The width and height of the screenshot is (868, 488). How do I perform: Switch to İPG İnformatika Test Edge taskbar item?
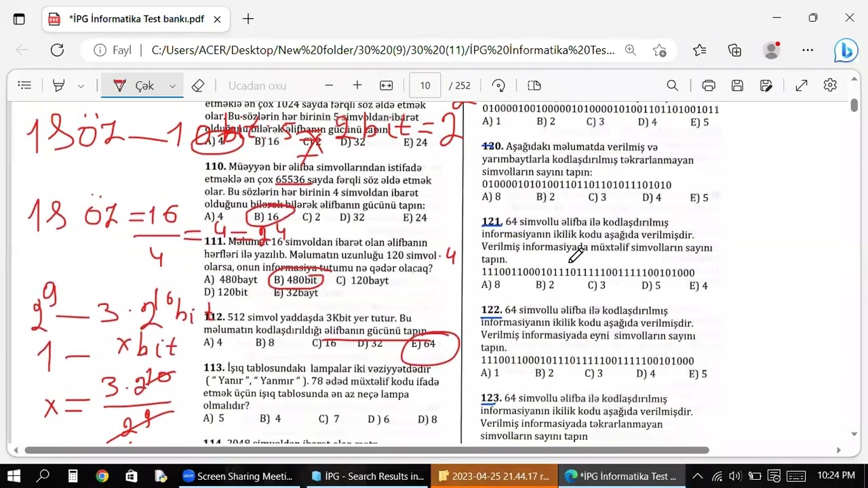pos(620,476)
